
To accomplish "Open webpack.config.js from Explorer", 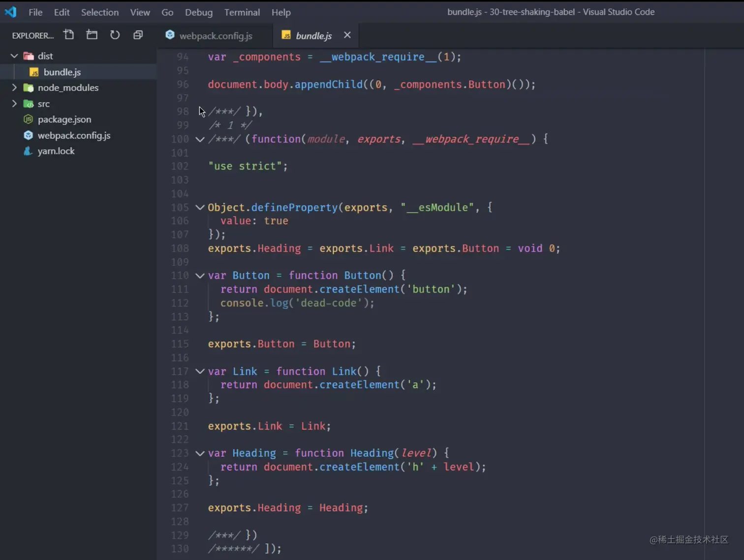I will point(79,135).
